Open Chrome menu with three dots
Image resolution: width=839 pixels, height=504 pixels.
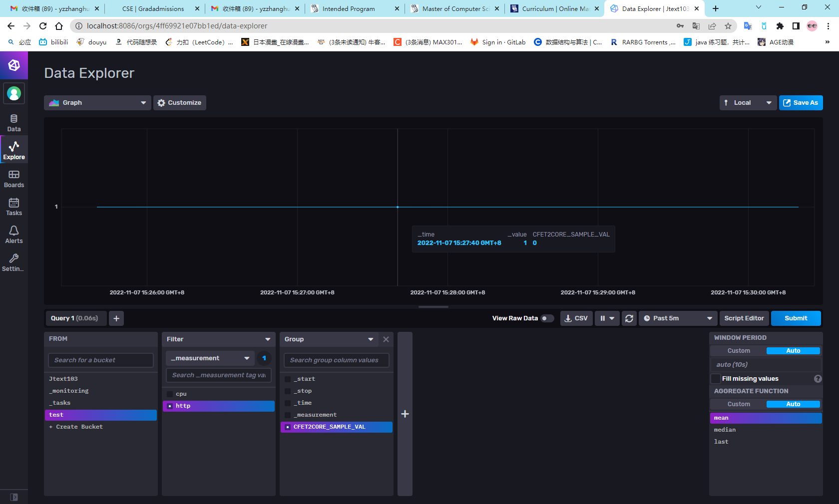coord(829,26)
